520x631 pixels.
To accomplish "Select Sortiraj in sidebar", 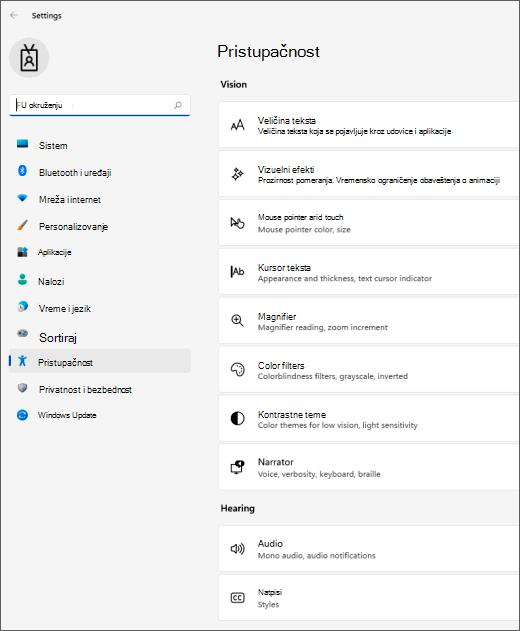I will point(100,337).
